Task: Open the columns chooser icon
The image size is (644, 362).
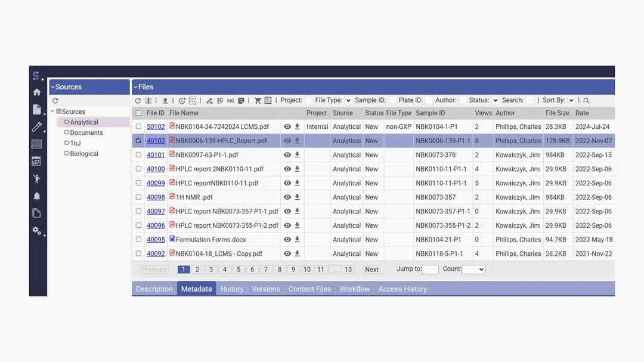Action: point(148,101)
